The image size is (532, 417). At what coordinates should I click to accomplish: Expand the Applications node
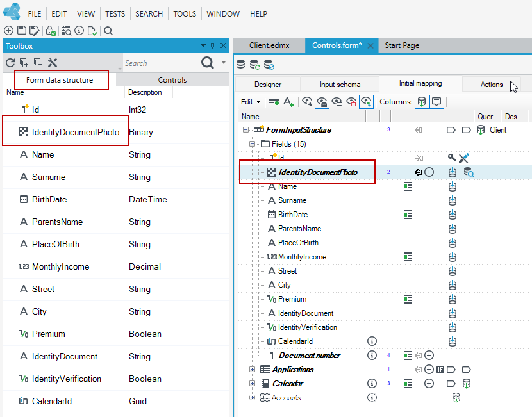pyautogui.click(x=252, y=370)
